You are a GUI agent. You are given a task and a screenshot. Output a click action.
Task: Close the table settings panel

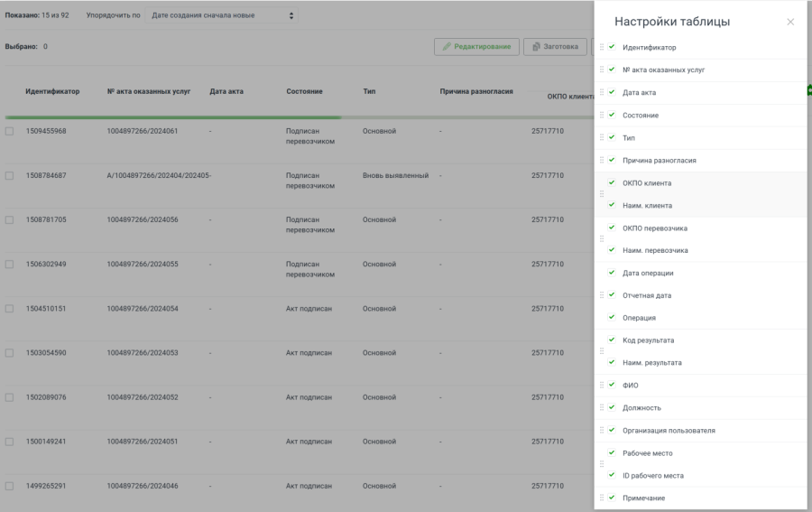[790, 22]
